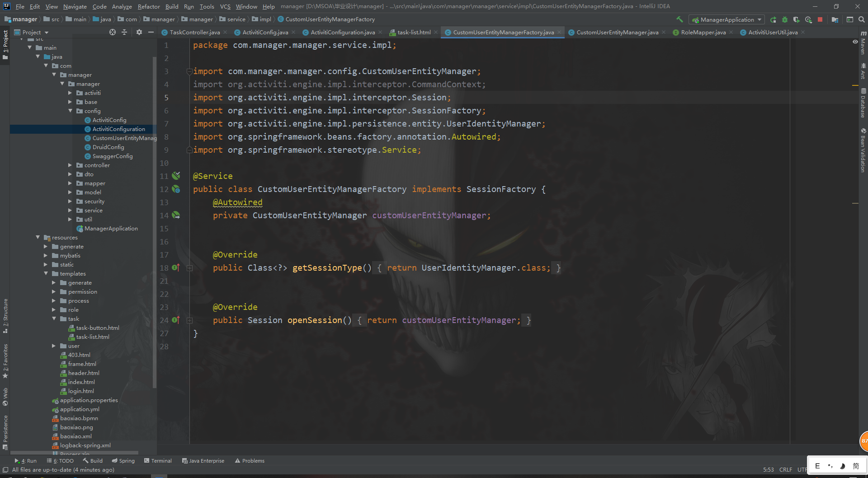The image size is (868, 478).
Task: Click the autowired dependencies gutter icon on line 14
Action: (176, 215)
